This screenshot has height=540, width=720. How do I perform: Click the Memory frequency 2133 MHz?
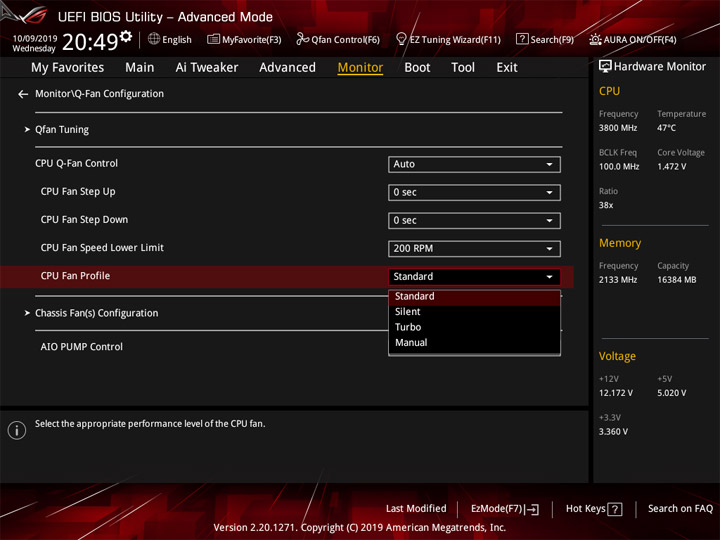coord(618,280)
